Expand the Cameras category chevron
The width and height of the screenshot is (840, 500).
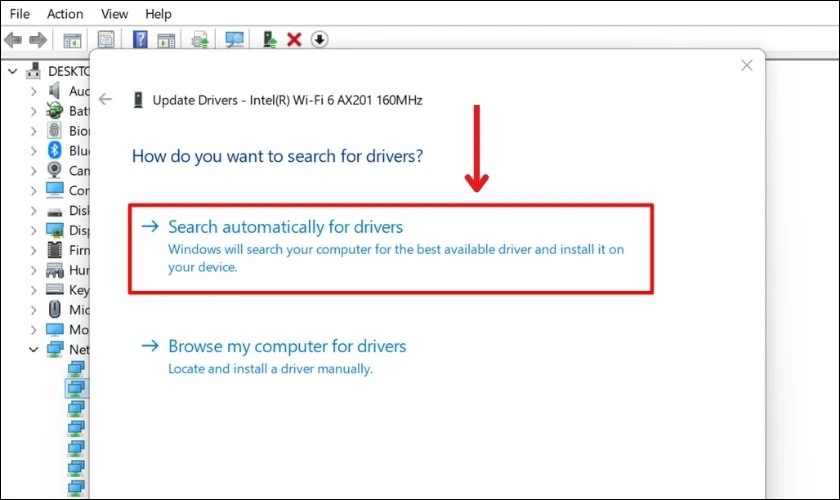33,171
